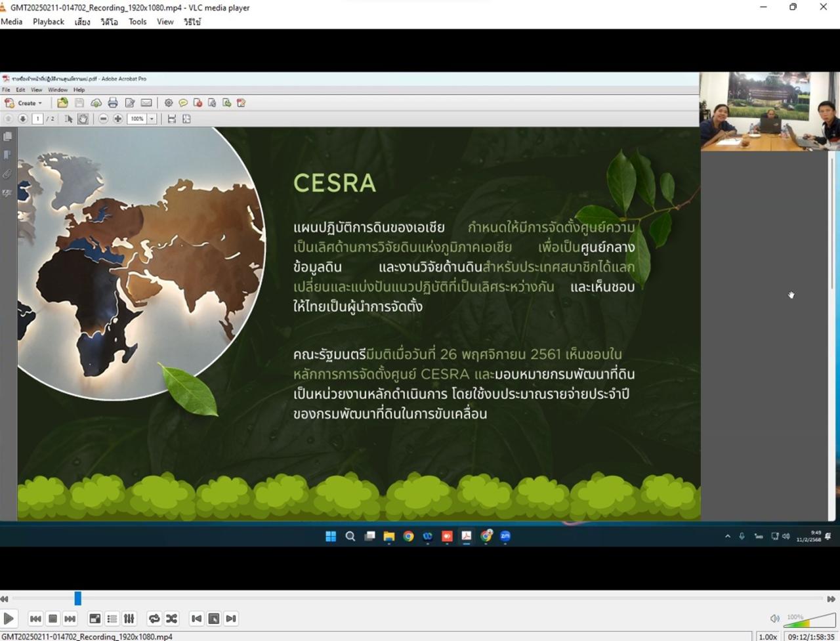The image size is (840, 641).
Task: Click the Play button in VLC
Action: [9, 618]
